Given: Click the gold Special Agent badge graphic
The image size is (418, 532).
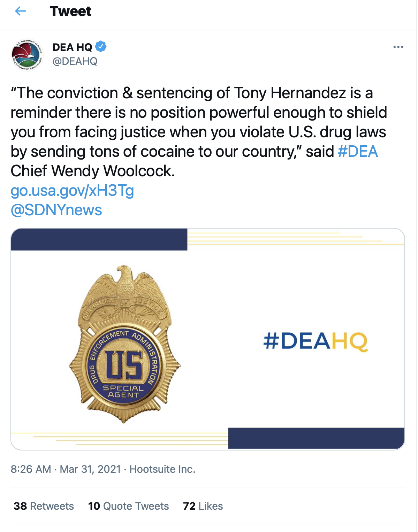Looking at the screenshot, I should [x=124, y=344].
